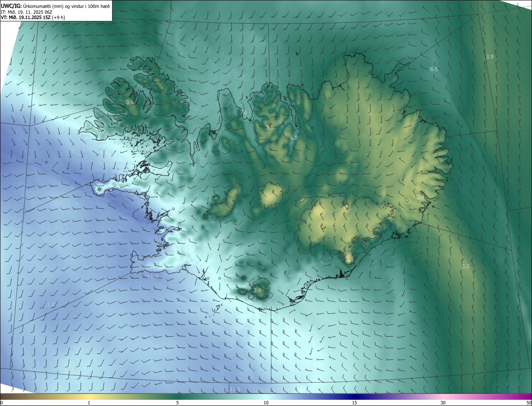532x406 pixels.
Task: Click the colour scale tick label 50
Action: pyautogui.click(x=529, y=403)
